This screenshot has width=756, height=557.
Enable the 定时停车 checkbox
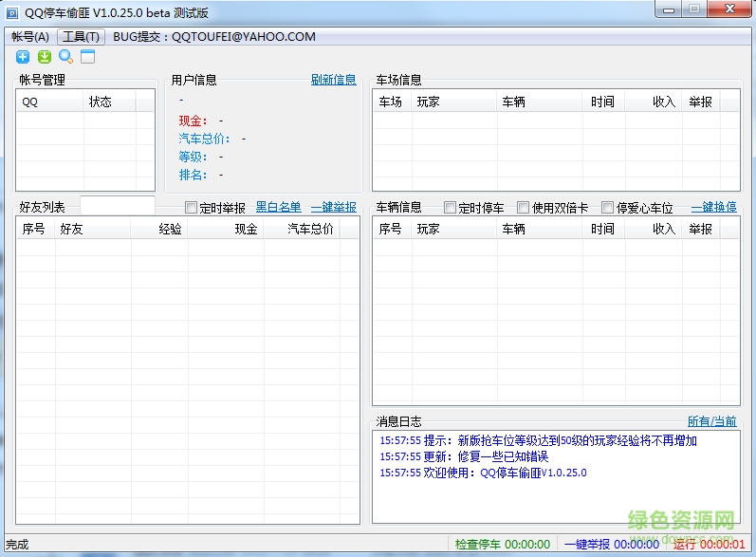coord(451,208)
